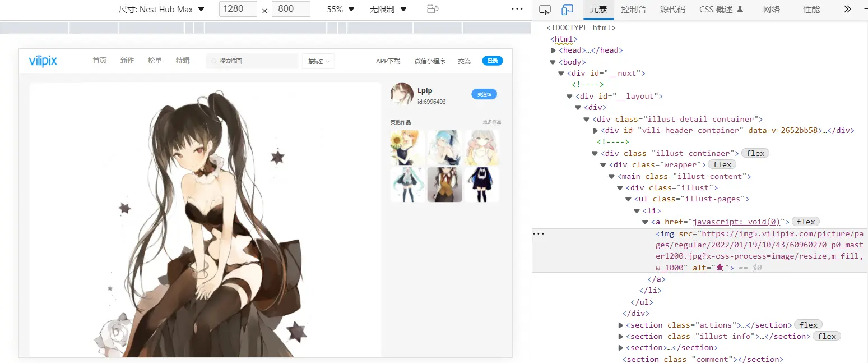This screenshot has width=868, height=363.
Task: Open 新作 in site navigation
Action: pyautogui.click(x=127, y=61)
